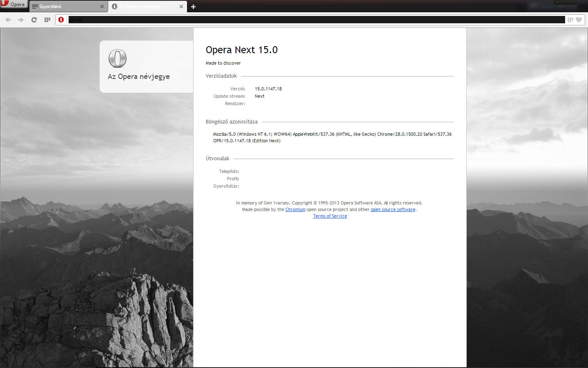Image resolution: width=588 pixels, height=368 pixels.
Task: Click the silver Opera logo in sidebar card
Action: click(x=118, y=58)
